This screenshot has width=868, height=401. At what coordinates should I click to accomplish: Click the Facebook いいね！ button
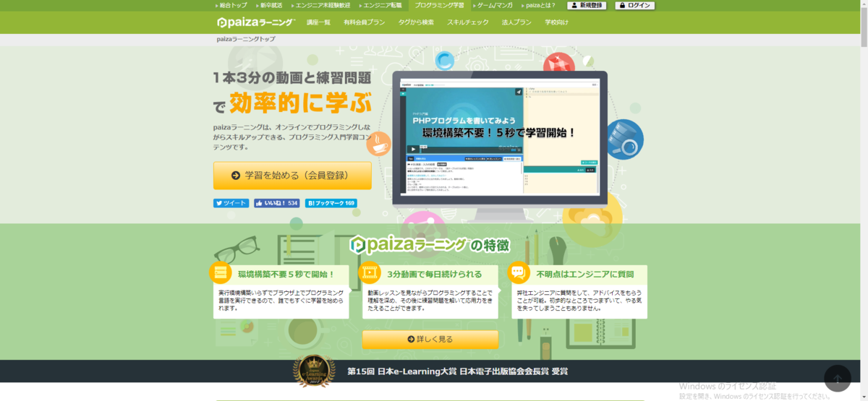tap(277, 203)
